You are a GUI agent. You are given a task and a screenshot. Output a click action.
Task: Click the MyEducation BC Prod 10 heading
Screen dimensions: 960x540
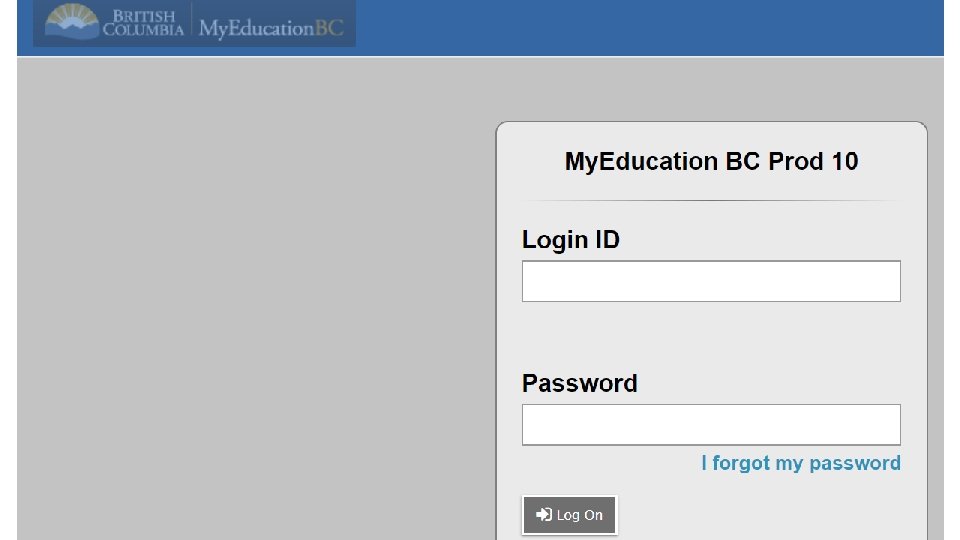[x=711, y=161]
